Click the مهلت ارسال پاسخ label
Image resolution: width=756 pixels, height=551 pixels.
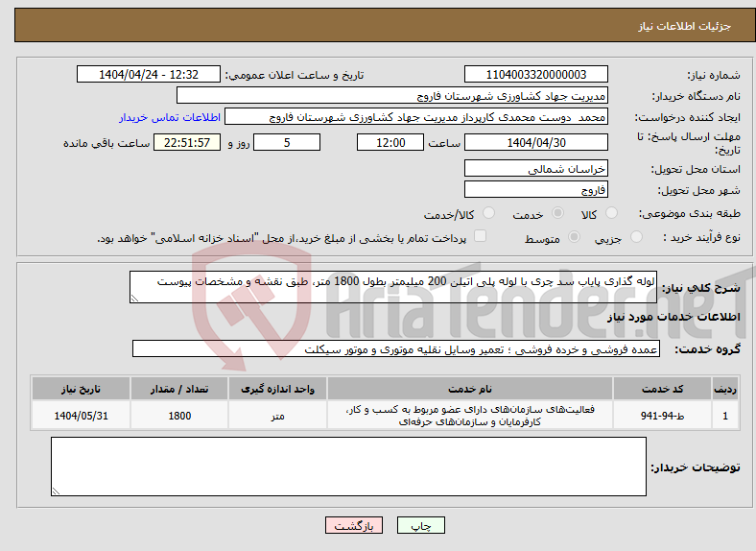(689, 143)
